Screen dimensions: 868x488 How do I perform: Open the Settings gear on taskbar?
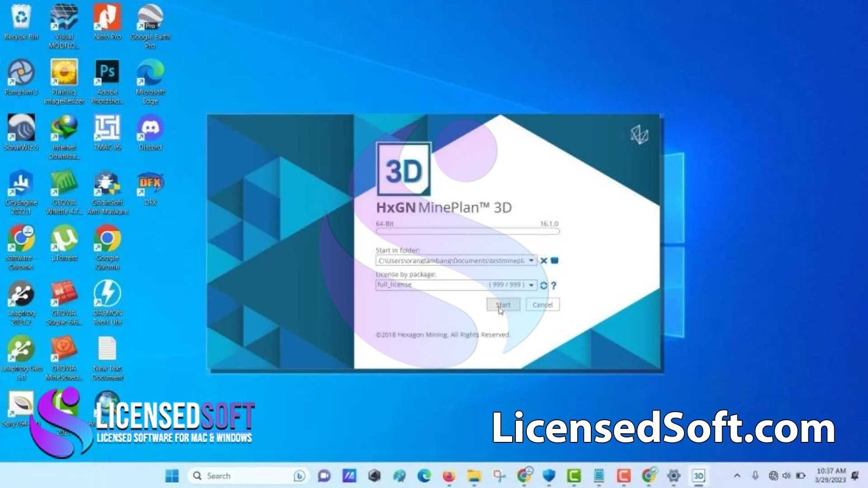point(674,476)
